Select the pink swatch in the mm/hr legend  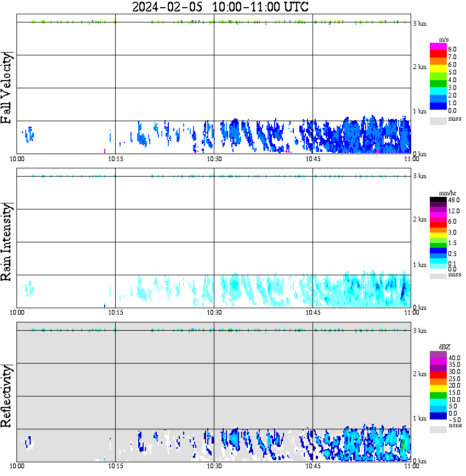(438, 220)
